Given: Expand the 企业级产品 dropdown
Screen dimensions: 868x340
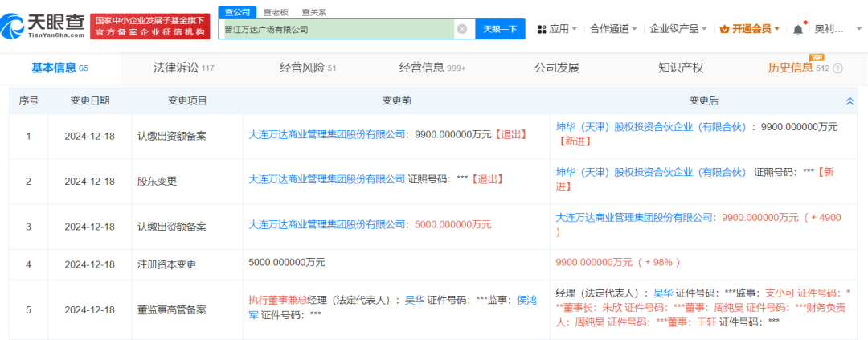Looking at the screenshot, I should coord(704,29).
